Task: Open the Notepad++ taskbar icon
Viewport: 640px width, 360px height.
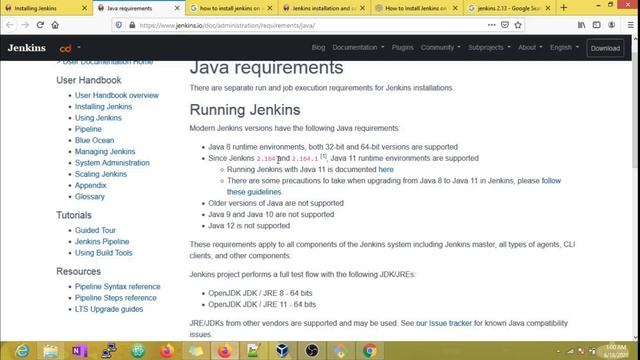Action: (x=253, y=351)
